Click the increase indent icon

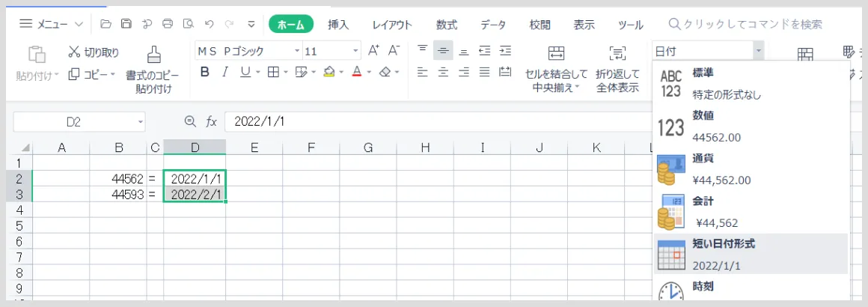(x=505, y=50)
